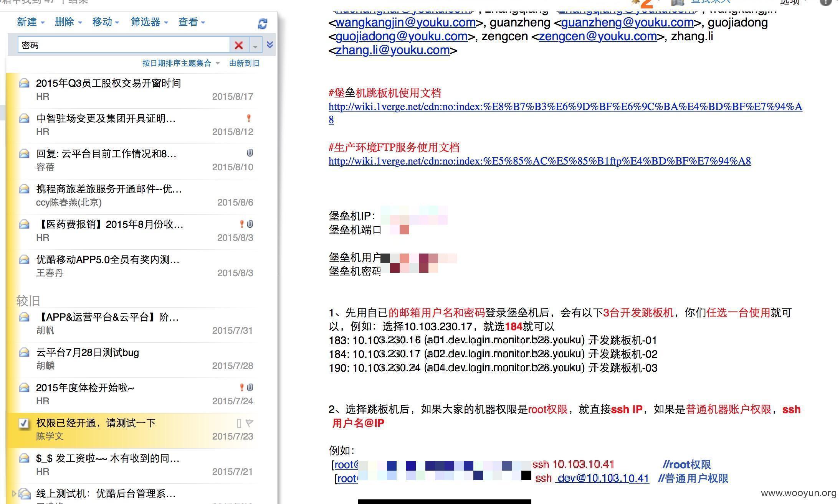This screenshot has height=504, width=840.
Task: Open link guojiadong@youku.com
Action: pyautogui.click(x=402, y=36)
